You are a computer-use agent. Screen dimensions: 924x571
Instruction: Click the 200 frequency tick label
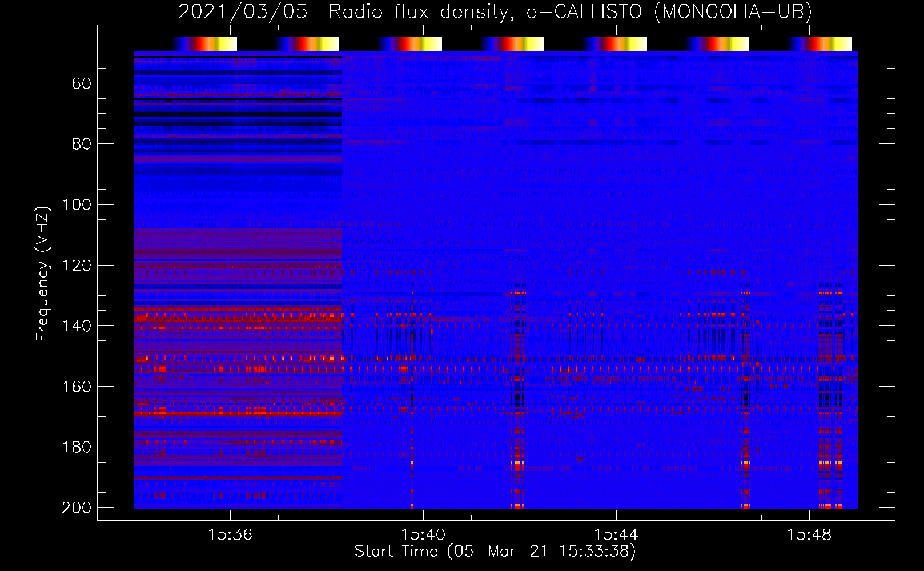coord(77,508)
